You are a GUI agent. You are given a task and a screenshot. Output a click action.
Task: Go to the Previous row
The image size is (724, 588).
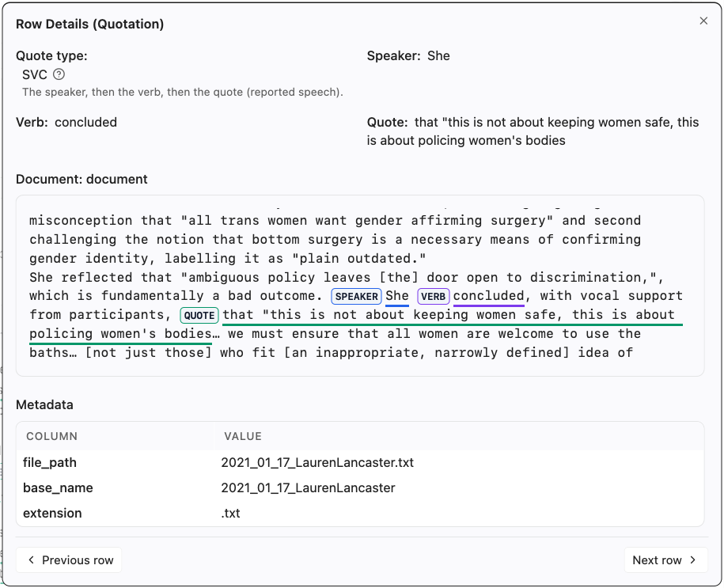tap(69, 560)
